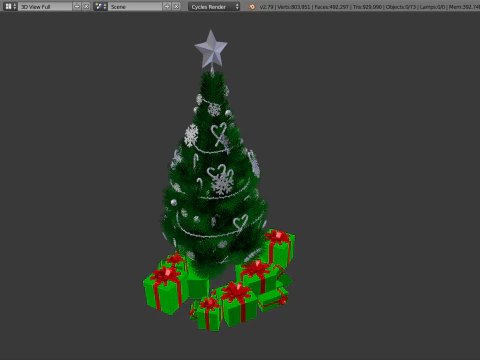Click the star on the tree top

pos(211,49)
